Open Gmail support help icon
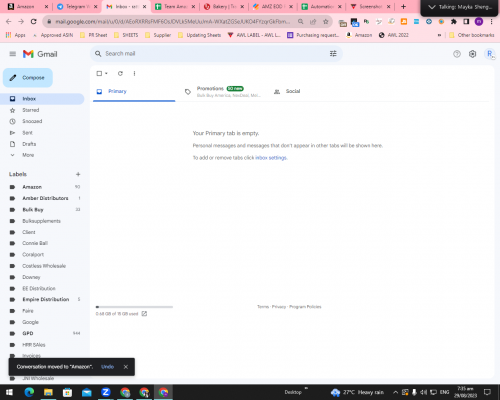This screenshot has width=500, height=400. [457, 54]
